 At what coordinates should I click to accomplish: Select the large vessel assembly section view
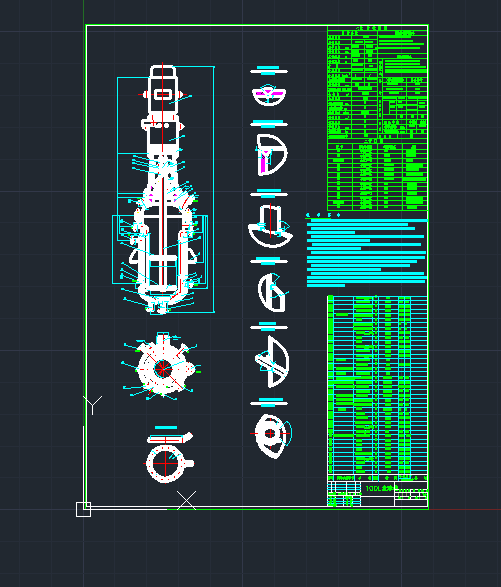coord(163,189)
